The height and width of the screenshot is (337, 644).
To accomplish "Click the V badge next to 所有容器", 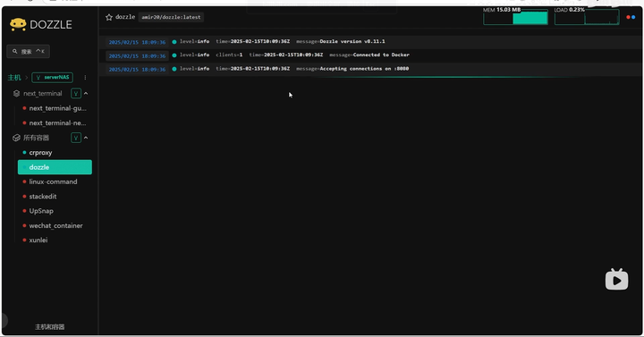I will click(x=76, y=138).
